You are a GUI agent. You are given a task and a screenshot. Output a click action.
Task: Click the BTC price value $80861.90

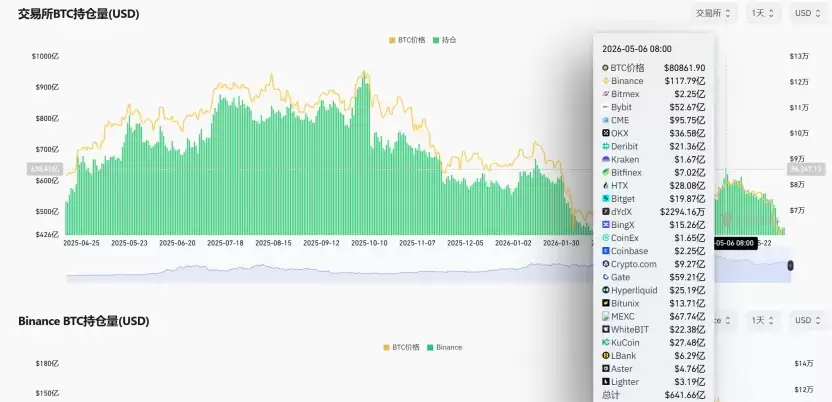684,68
